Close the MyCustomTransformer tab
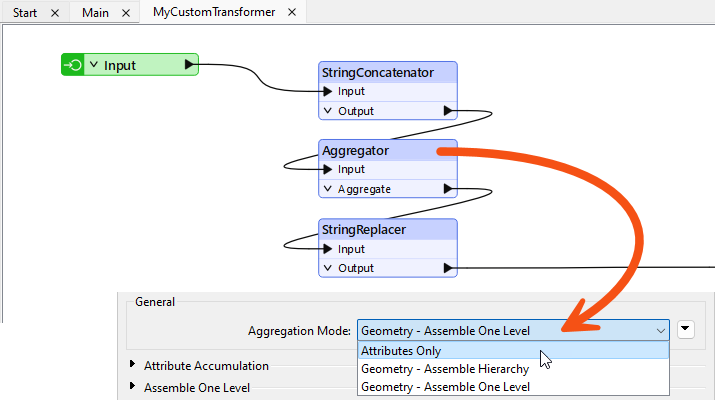This screenshot has width=715, height=400. click(291, 13)
